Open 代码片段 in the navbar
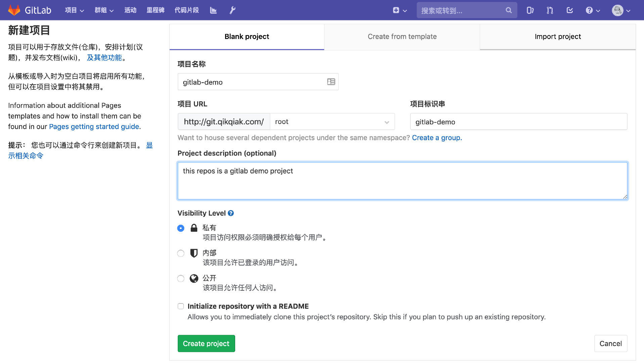The width and height of the screenshot is (644, 363). coord(187,10)
